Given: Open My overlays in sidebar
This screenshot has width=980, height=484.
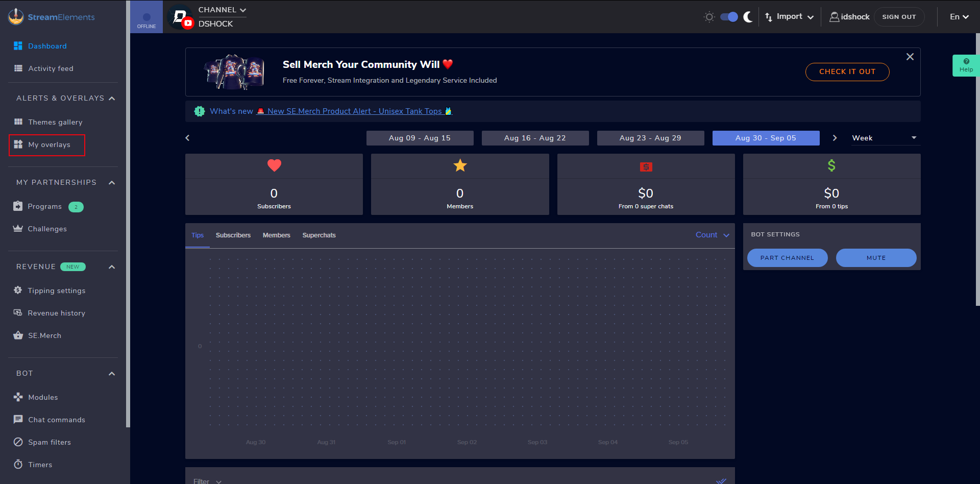Looking at the screenshot, I should click(x=47, y=145).
